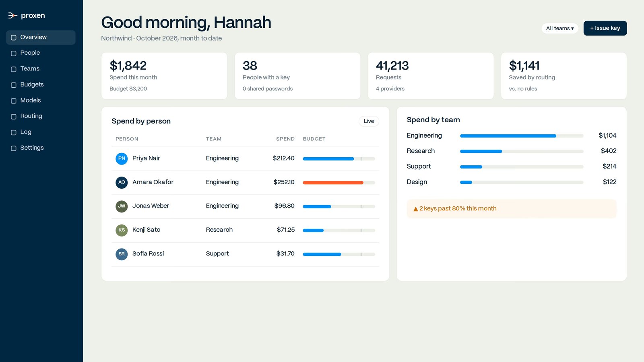The width and height of the screenshot is (644, 362).
Task: Click the Log sidebar icon
Action: pos(14,132)
